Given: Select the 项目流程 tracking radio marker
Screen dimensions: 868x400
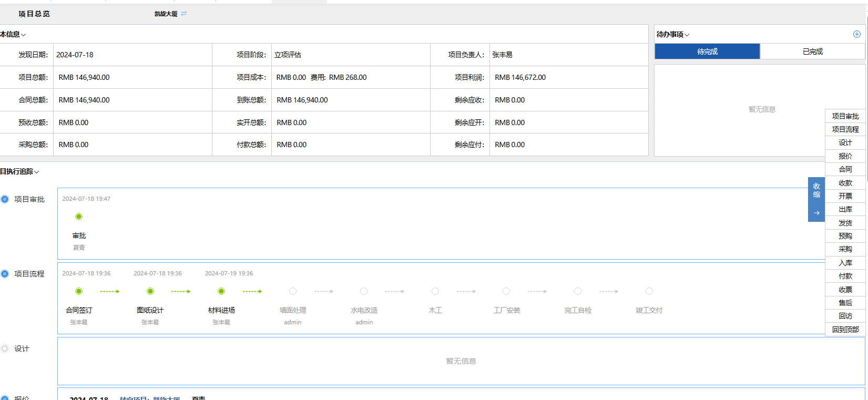Looking at the screenshot, I should (5, 274).
